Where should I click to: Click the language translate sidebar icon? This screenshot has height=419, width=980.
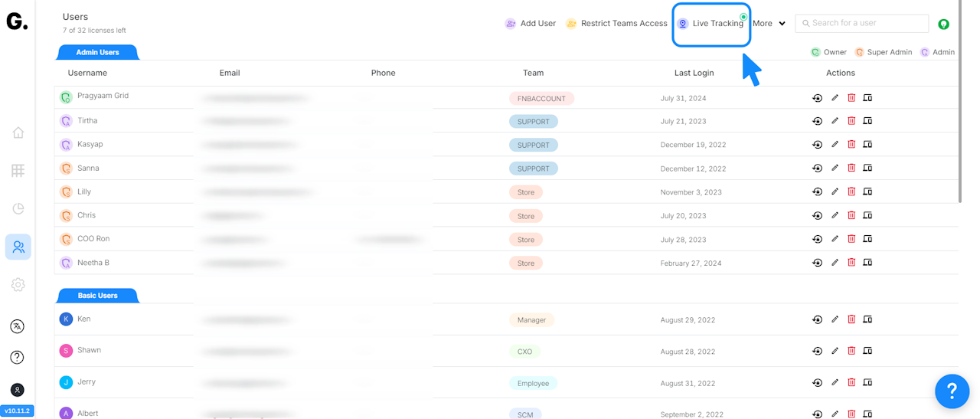point(18,326)
